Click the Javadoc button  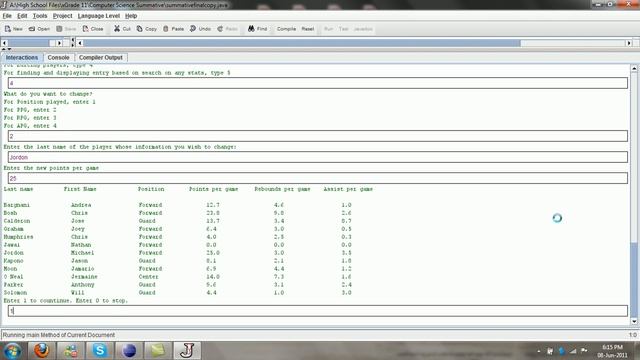tap(363, 29)
